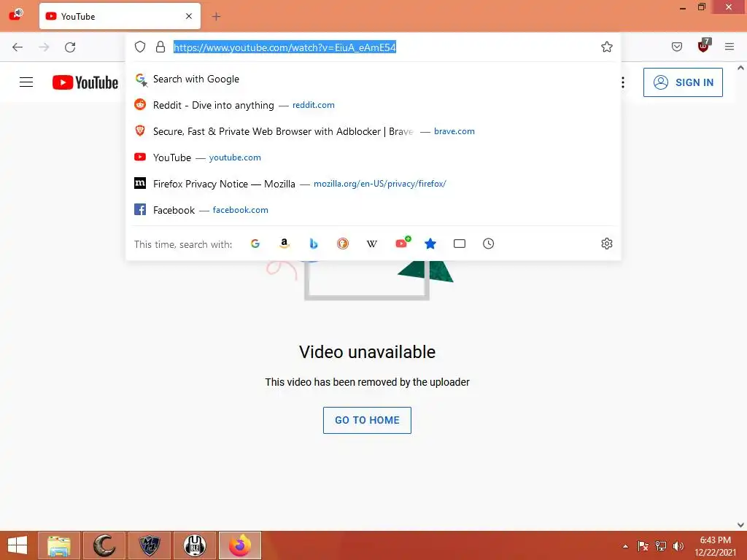747x560 pixels.
Task: Choose the Firefox Privacy Notice suggestion
Action: tap(373, 183)
